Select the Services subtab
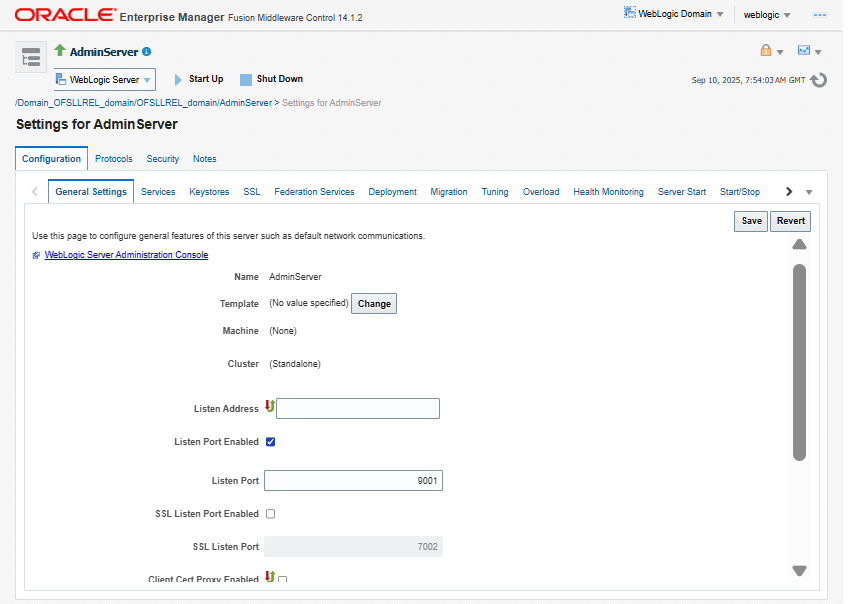The height and width of the screenshot is (604, 849). 158,192
